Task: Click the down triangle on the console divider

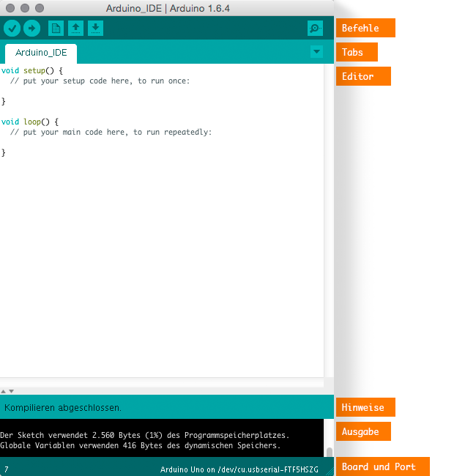Action: tap(11, 391)
